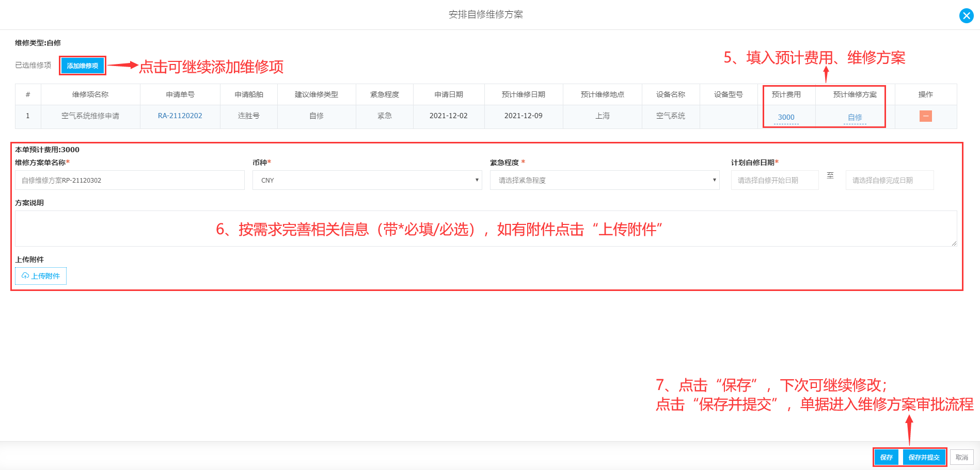Screen dimensions: 980x470
Task: Remove repair item with orange minus icon
Action: [926, 116]
